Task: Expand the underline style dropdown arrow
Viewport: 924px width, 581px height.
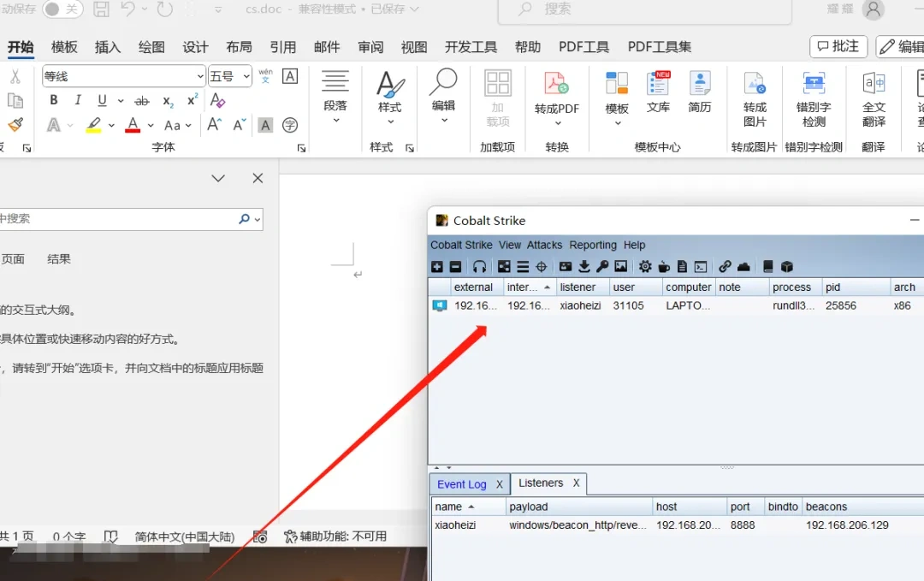Action: (x=121, y=101)
